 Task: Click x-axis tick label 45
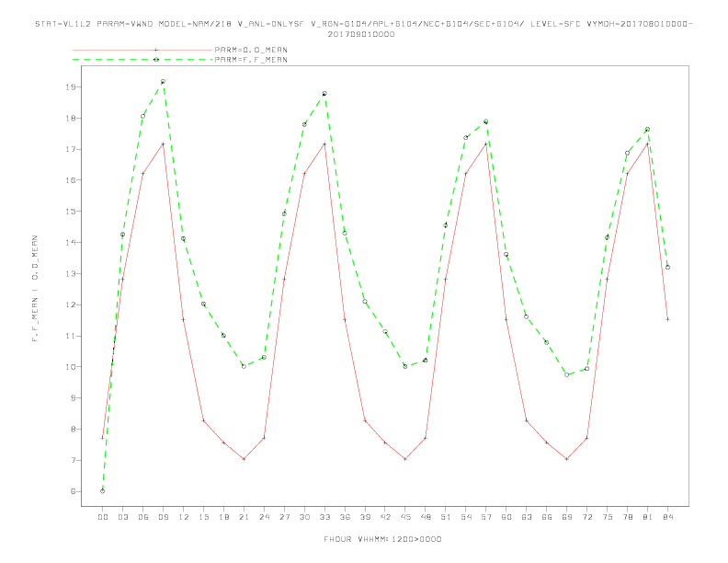coord(405,517)
